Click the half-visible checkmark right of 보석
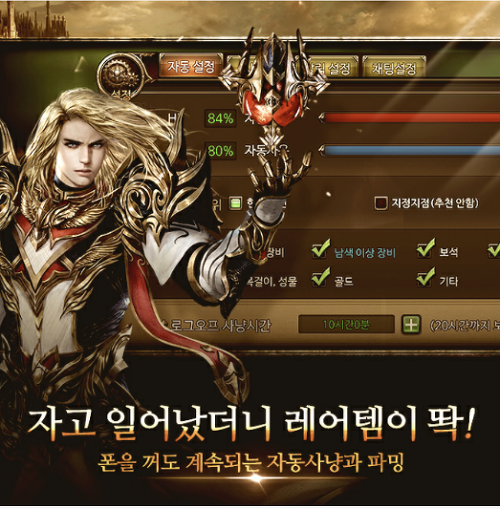The height and width of the screenshot is (509, 500). click(494, 251)
